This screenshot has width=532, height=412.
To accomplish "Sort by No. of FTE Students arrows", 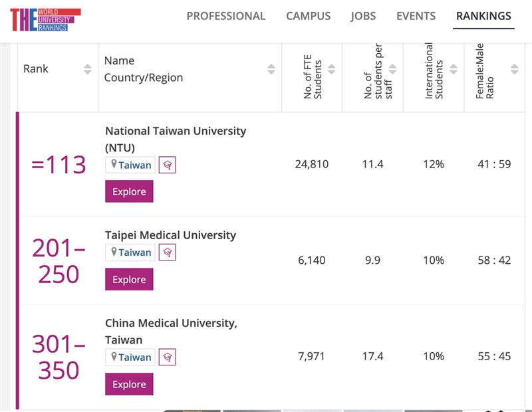I will coord(331,69).
